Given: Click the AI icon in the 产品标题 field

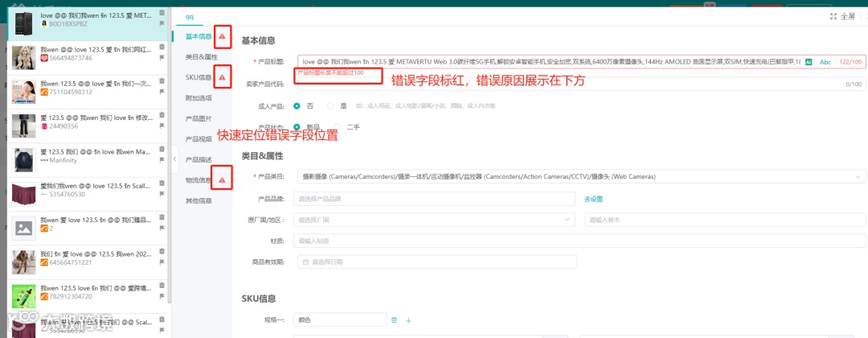Looking at the screenshot, I should tap(809, 62).
